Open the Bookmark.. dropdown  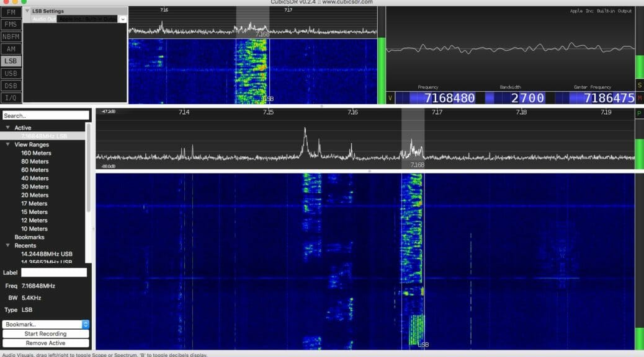coord(46,324)
